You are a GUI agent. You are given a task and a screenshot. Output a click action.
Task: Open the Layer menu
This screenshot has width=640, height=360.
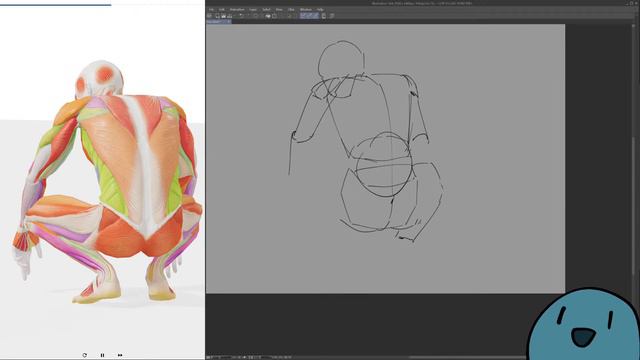pos(253,9)
